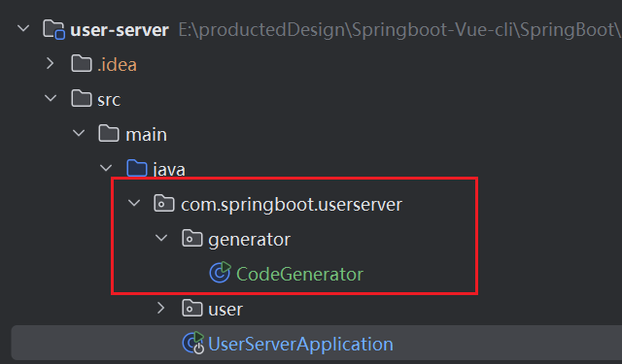The image size is (622, 364).
Task: Expand the user package chevron
Action: tap(160, 308)
